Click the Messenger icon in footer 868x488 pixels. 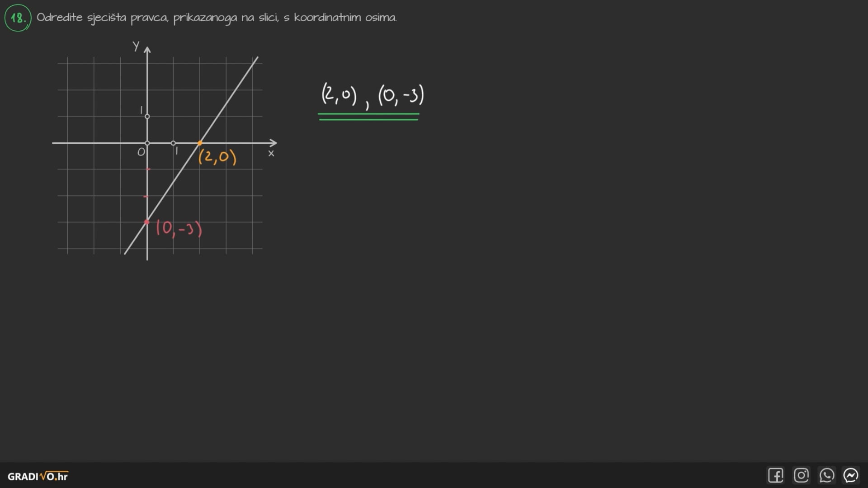(851, 475)
